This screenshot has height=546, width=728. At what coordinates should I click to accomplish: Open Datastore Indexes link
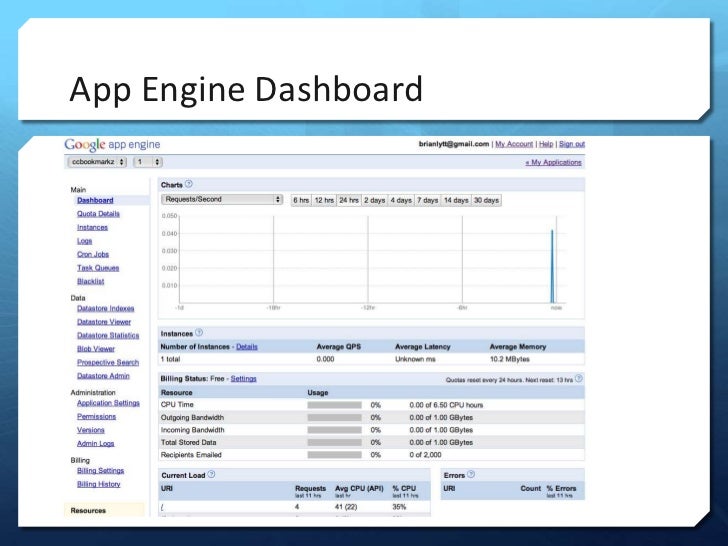(105, 308)
